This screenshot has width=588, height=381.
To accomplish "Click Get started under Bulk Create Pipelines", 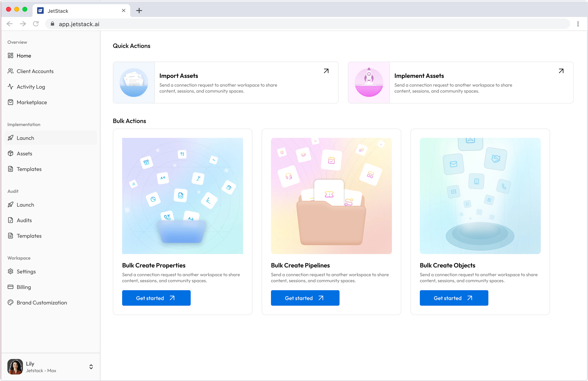I will click(x=305, y=298).
